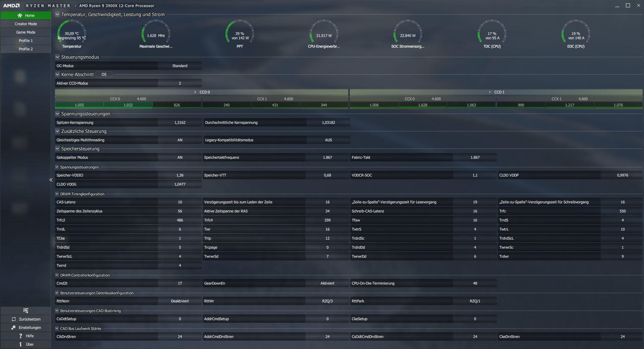
Task: Click the Cmd2t value 1T
Action: [180, 283]
